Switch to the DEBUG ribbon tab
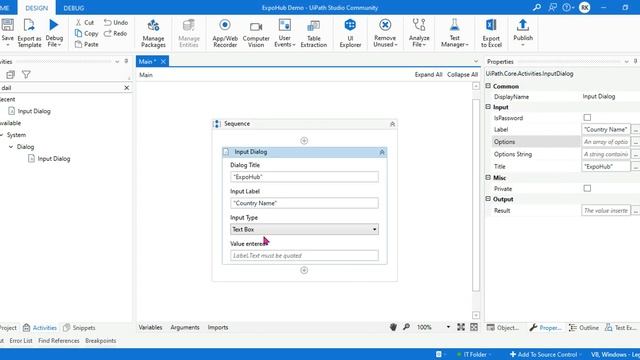Screen dimensions: 640x360 [x=74, y=8]
